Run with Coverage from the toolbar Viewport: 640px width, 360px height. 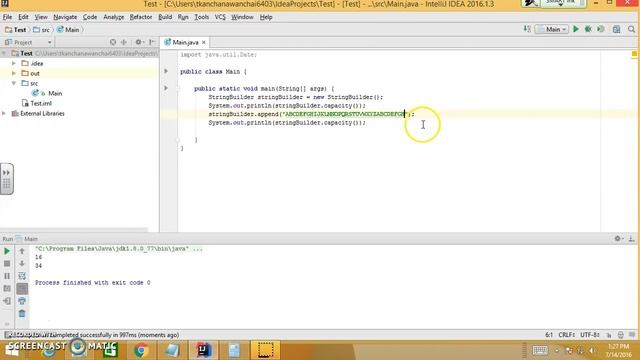[x=601, y=29]
